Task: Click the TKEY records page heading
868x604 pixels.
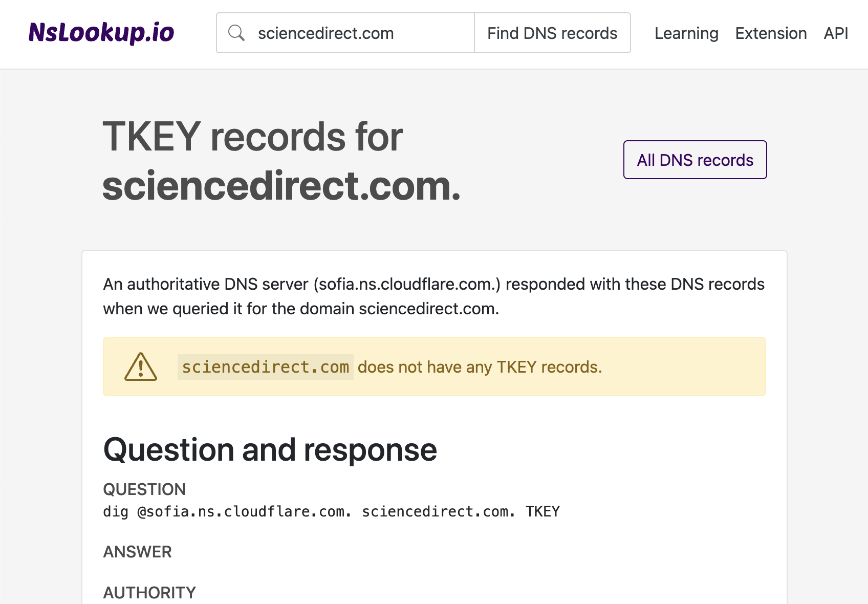Action: [252, 136]
